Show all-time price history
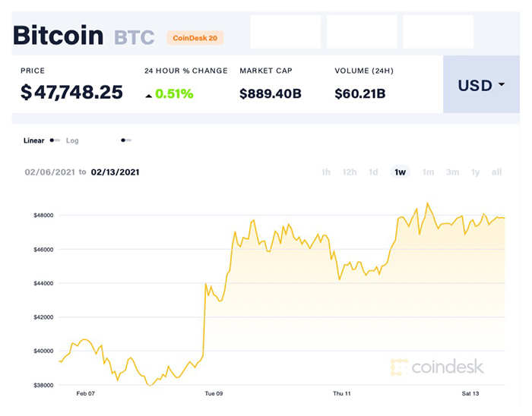The height and width of the screenshot is (416, 532). point(497,172)
